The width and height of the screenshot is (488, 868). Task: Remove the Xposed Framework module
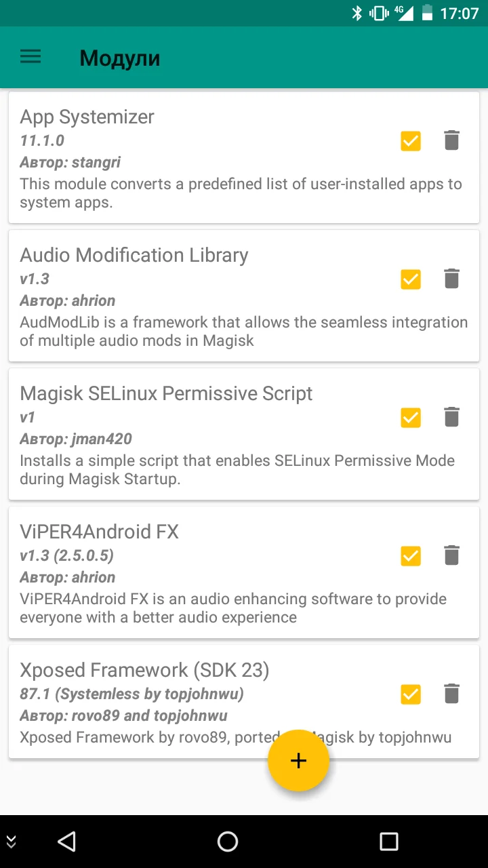point(451,694)
